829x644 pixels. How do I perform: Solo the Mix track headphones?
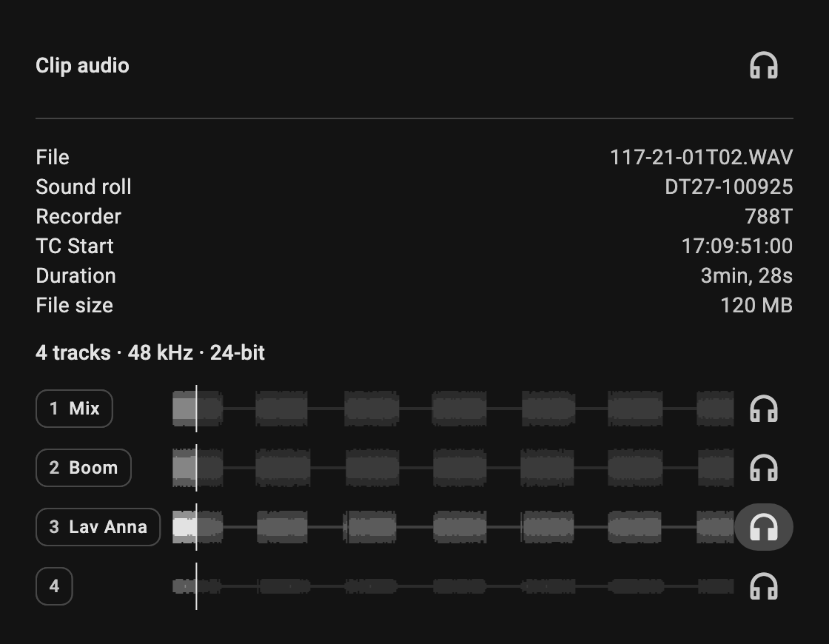pos(763,409)
